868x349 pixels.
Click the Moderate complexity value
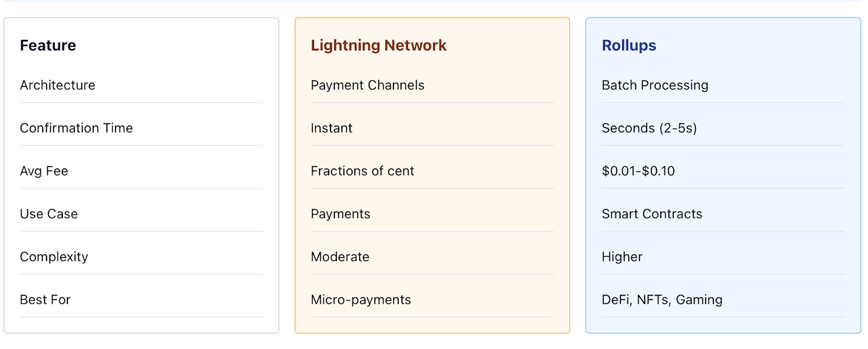click(340, 257)
